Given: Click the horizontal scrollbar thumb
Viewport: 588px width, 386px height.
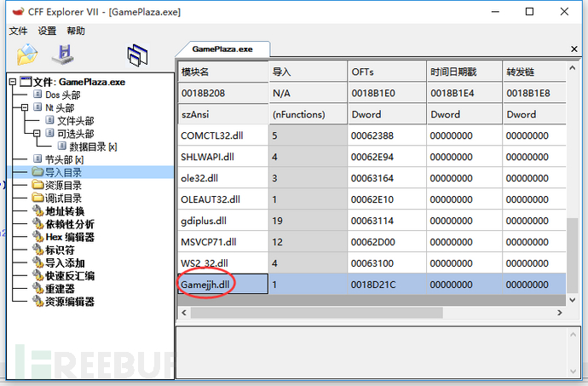Looking at the screenshot, I should tap(316, 313).
